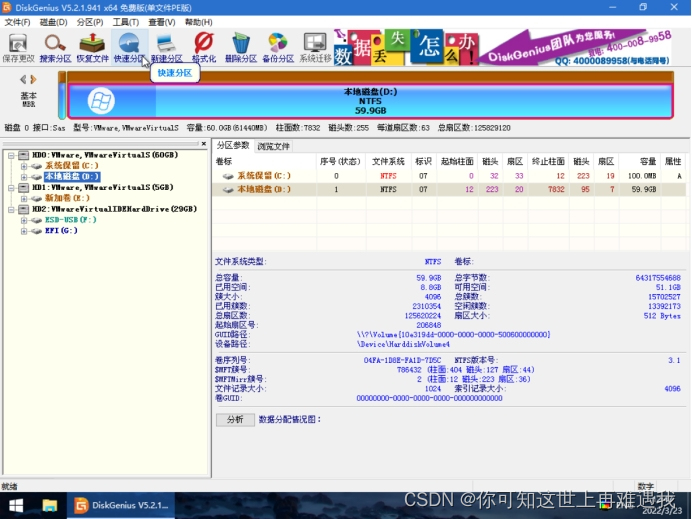
Task: Select 新加卷(E:) in the disk tree
Action: tap(67, 198)
